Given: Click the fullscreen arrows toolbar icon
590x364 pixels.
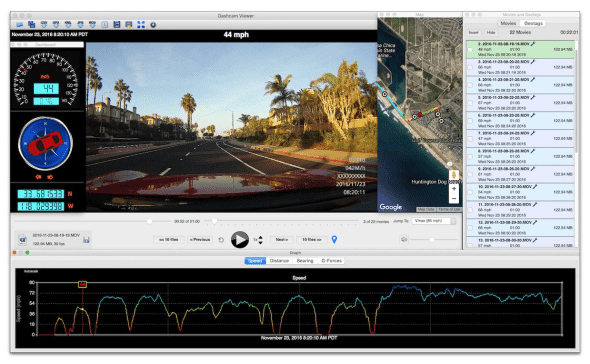Looking at the screenshot, I should [x=141, y=24].
